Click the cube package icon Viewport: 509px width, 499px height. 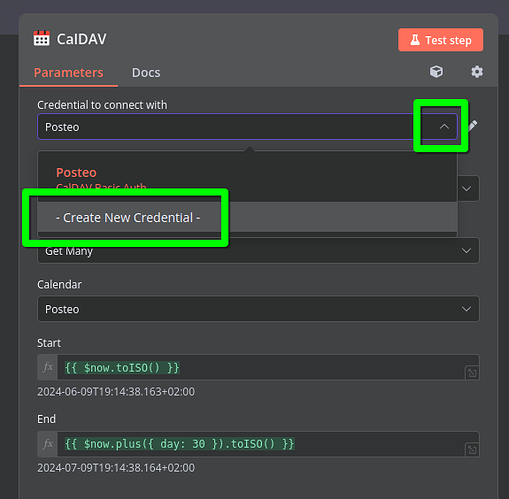[x=436, y=72]
